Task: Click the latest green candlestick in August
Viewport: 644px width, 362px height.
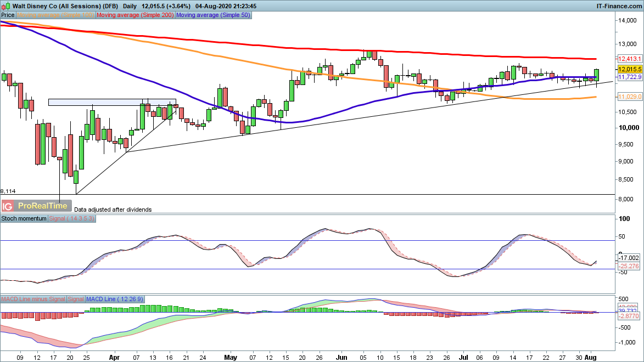Action: pos(597,75)
